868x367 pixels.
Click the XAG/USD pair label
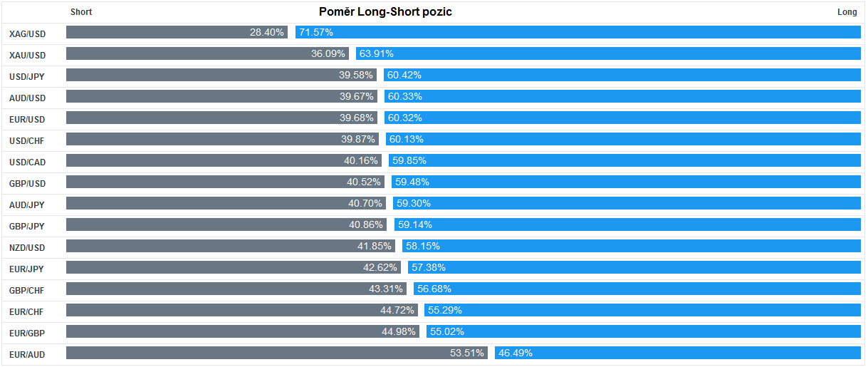(x=27, y=33)
